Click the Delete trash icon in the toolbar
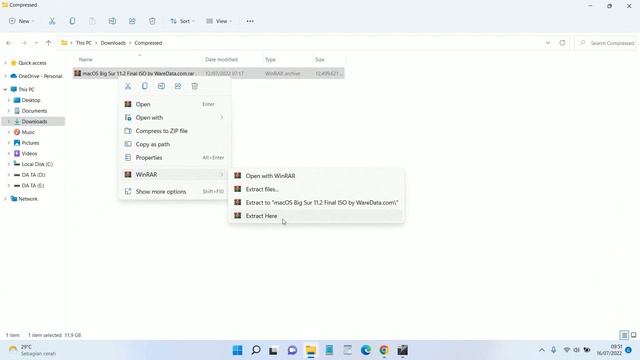 [x=152, y=21]
